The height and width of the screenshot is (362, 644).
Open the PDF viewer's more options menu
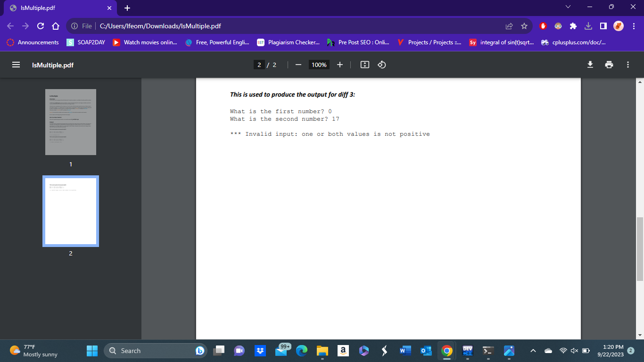pyautogui.click(x=627, y=65)
